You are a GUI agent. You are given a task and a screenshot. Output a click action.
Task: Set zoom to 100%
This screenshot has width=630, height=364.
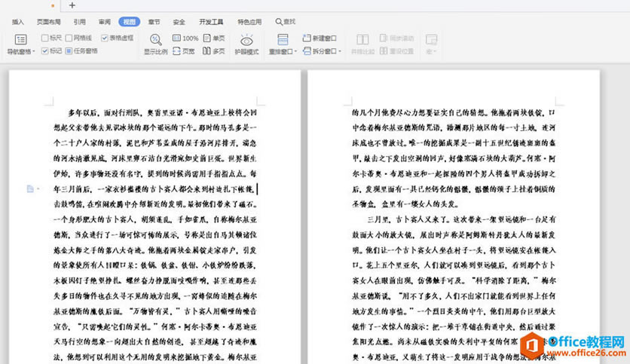coord(185,38)
